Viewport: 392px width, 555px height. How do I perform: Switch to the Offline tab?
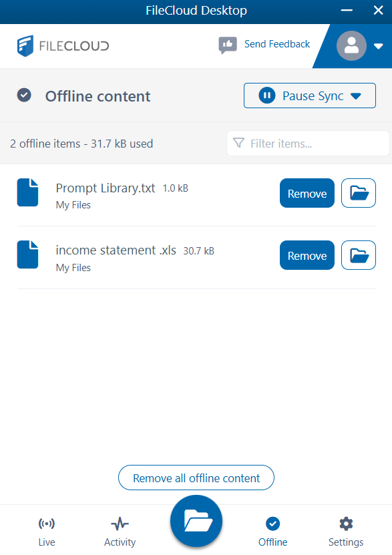point(272,532)
